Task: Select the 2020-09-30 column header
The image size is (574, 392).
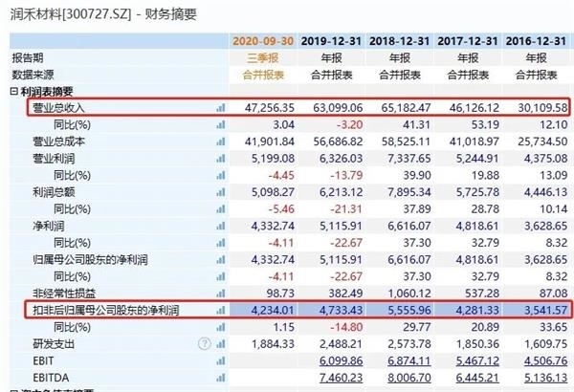Action: click(263, 41)
